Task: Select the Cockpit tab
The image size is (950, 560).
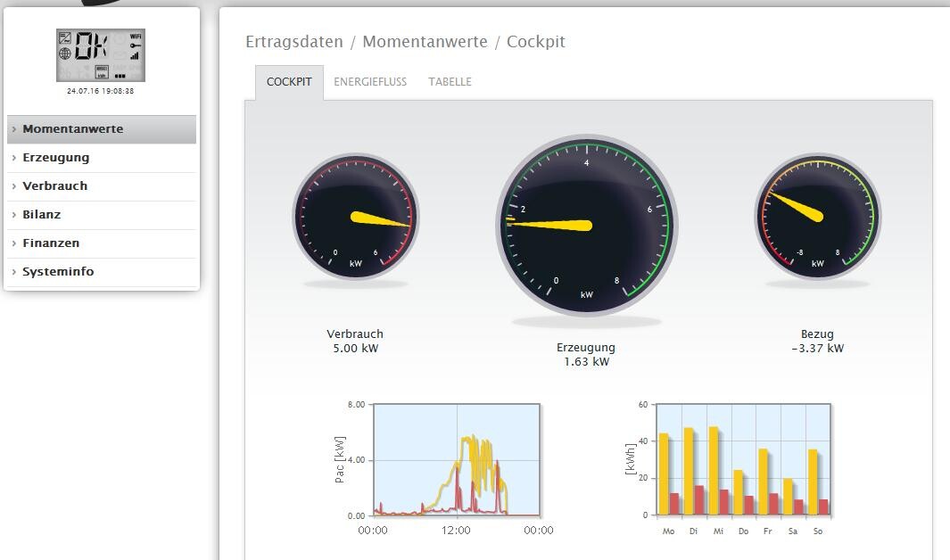Action: [289, 82]
